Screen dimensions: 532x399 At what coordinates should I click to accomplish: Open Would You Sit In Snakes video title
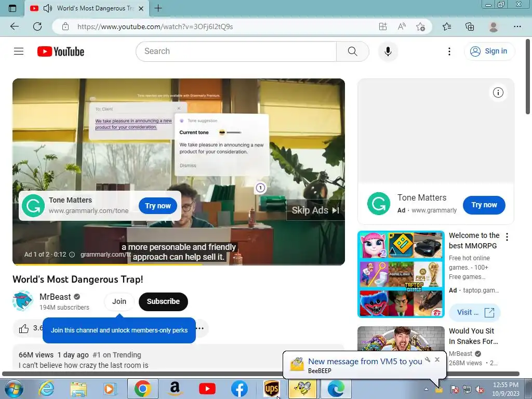(473, 336)
